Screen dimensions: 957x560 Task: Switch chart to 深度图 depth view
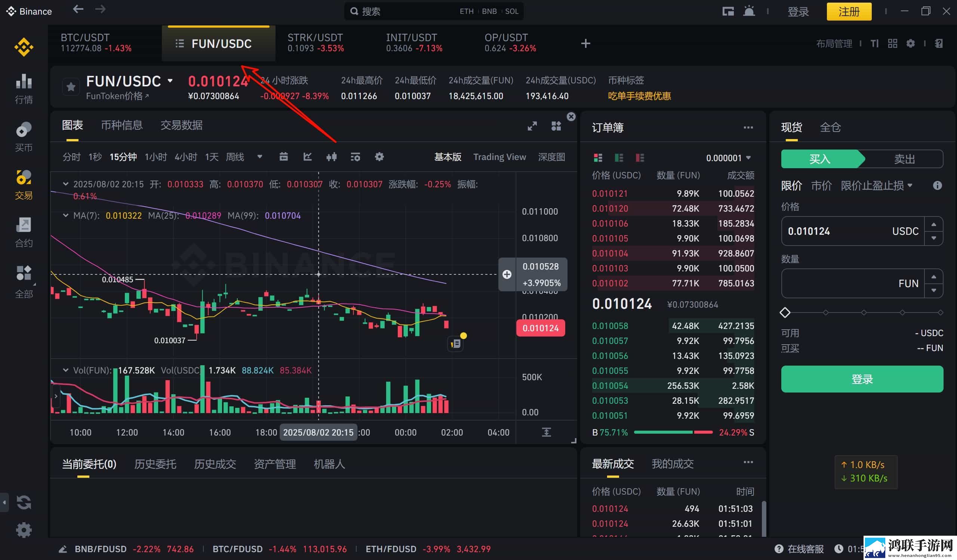tap(551, 157)
